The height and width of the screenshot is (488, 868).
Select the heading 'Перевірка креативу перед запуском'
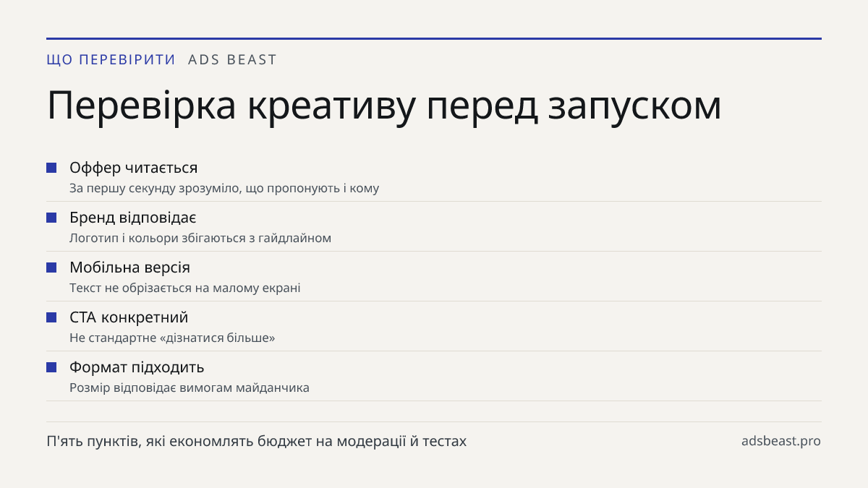(384, 106)
